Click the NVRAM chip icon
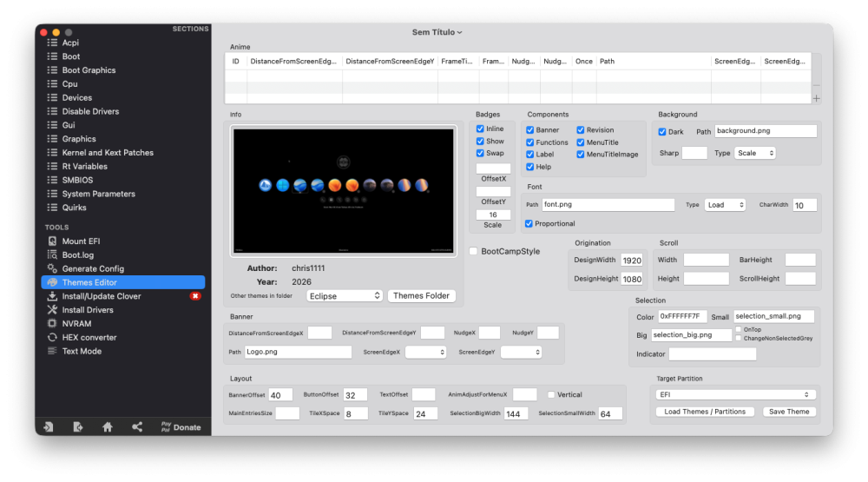The image size is (868, 482). [x=52, y=324]
